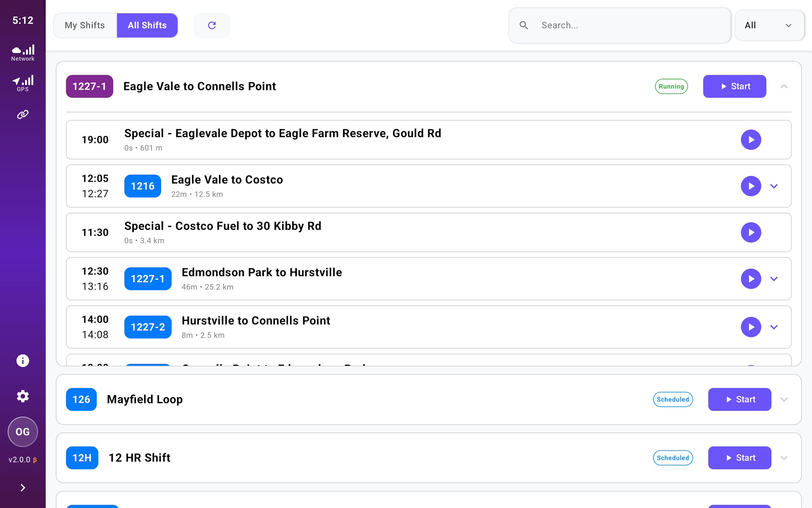The width and height of the screenshot is (812, 508).
Task: Play Hurstville to Connells Point trip
Action: (x=751, y=327)
